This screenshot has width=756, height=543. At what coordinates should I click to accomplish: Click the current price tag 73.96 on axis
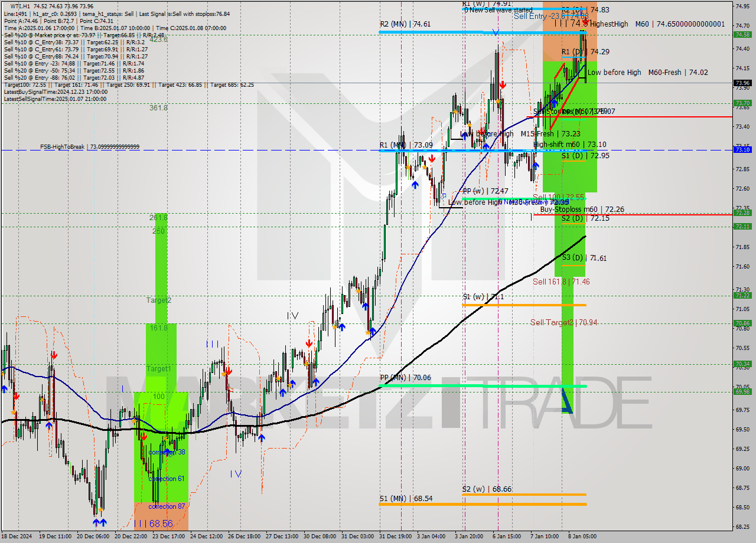742,83
